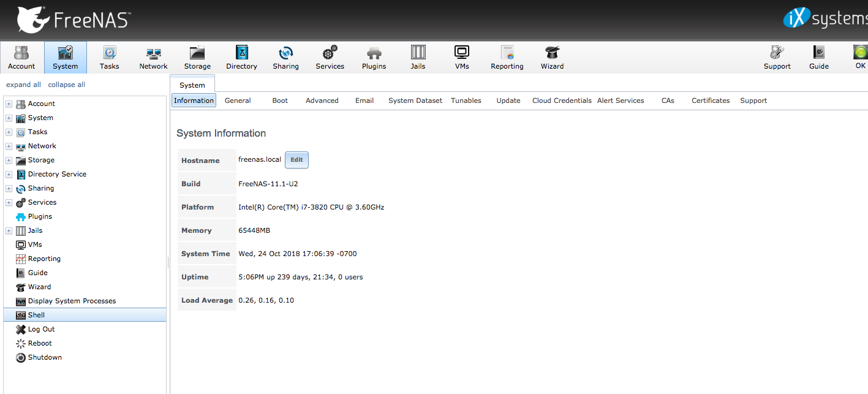
Task: Click the hostname Edit button
Action: click(296, 160)
